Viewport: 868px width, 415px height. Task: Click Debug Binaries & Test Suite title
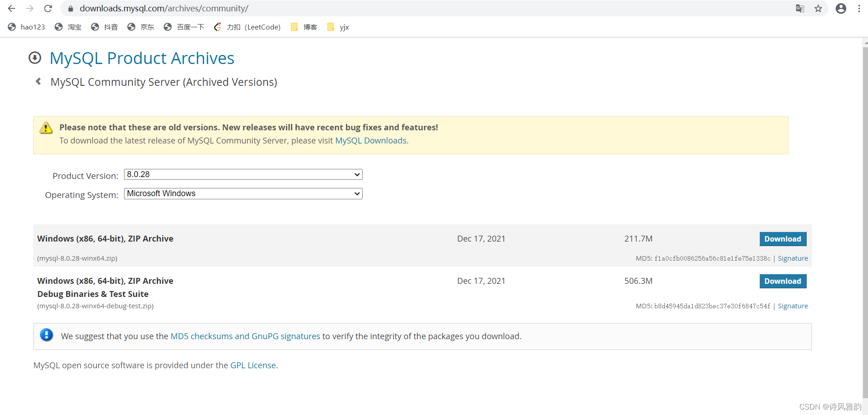coord(93,294)
